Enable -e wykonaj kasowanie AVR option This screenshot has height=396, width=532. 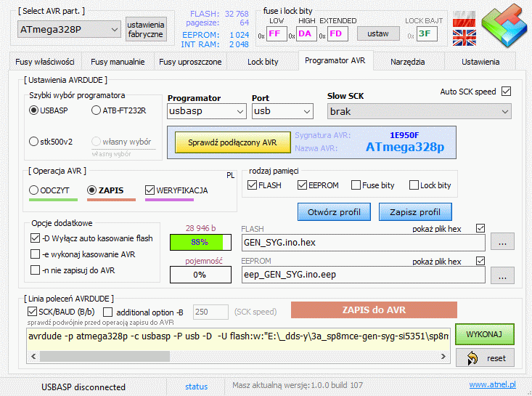36,254
